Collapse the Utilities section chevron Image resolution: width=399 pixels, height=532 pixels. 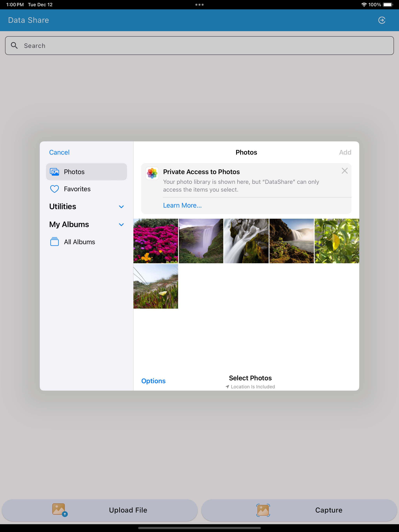121,207
